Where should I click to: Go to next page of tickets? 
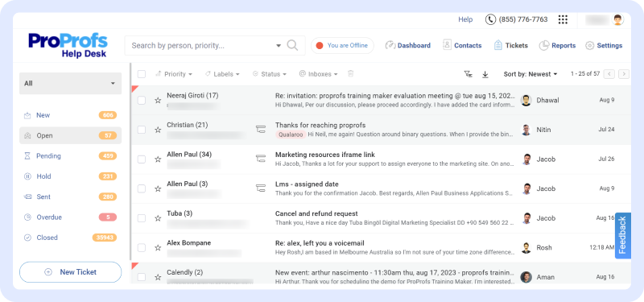point(624,74)
